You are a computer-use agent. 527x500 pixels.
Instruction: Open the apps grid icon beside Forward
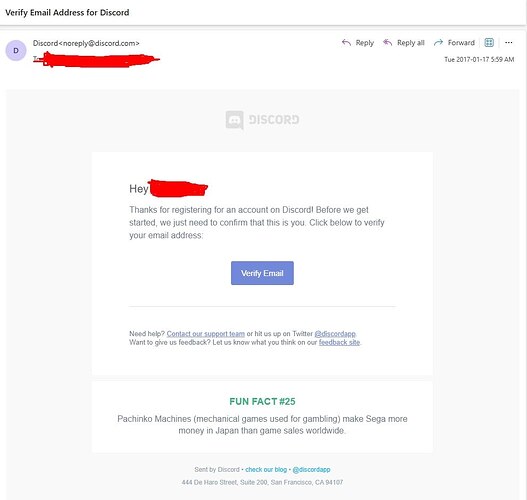pyautogui.click(x=489, y=43)
